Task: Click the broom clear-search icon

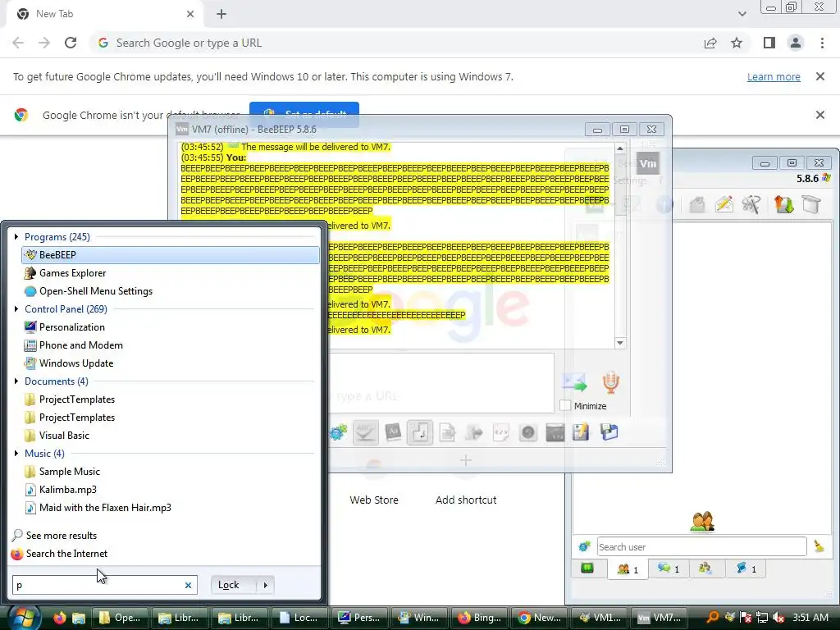Action: coord(819,546)
